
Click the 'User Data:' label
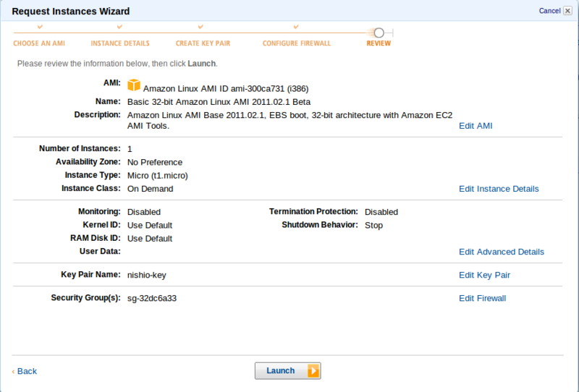tap(100, 252)
